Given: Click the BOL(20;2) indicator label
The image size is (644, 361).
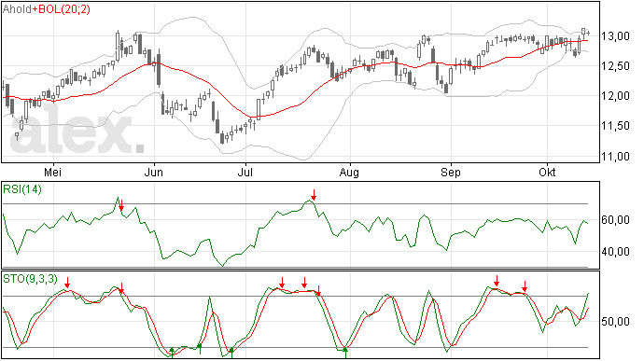Looking at the screenshot, I should (x=64, y=9).
